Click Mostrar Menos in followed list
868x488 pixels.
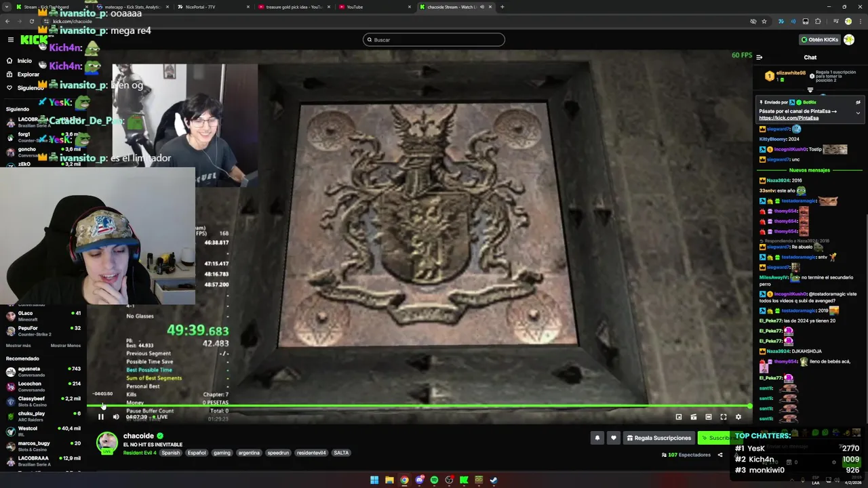[66, 346]
